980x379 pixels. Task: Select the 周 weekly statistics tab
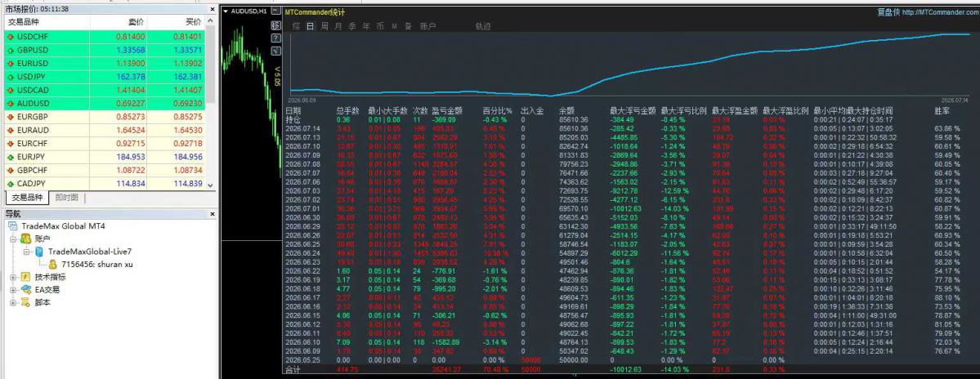(324, 26)
